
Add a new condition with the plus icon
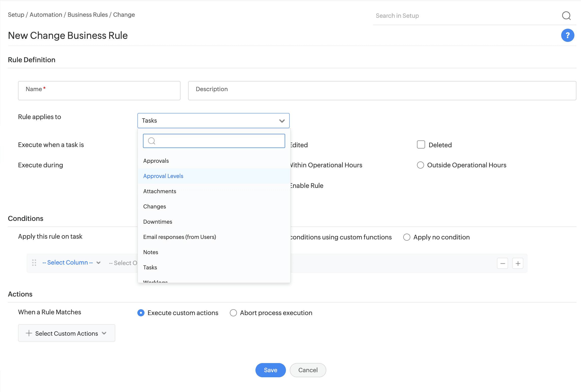tap(518, 263)
